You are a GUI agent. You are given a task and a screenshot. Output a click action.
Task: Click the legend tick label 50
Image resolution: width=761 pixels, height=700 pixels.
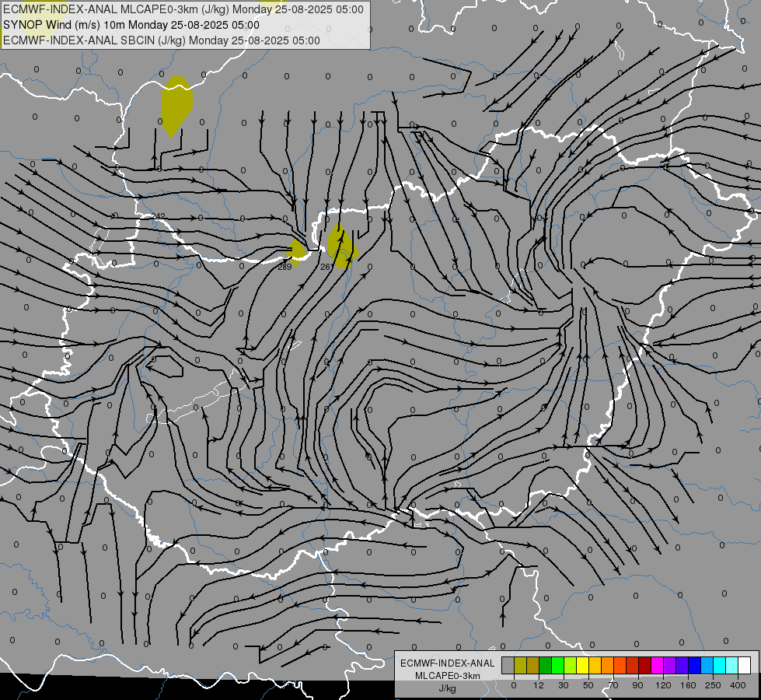pos(588,685)
